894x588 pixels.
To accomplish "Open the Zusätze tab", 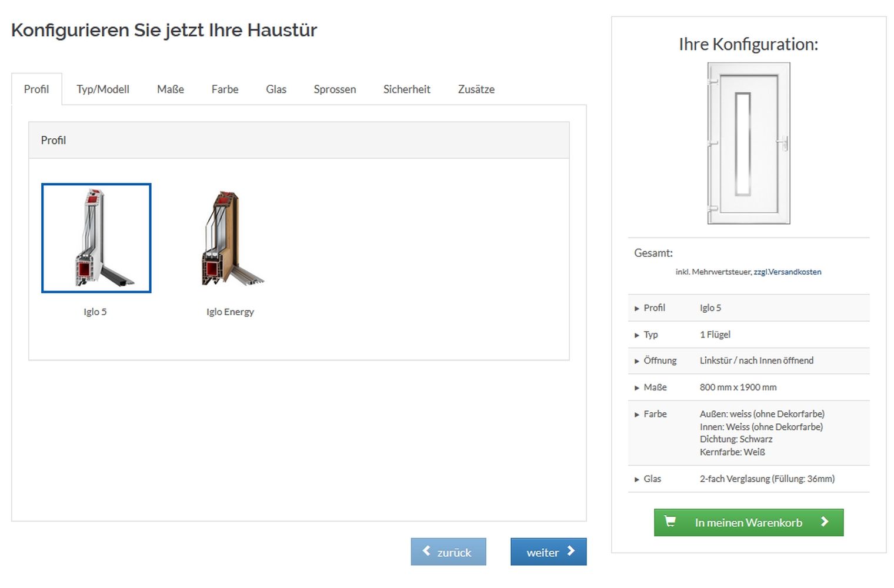I will click(476, 89).
